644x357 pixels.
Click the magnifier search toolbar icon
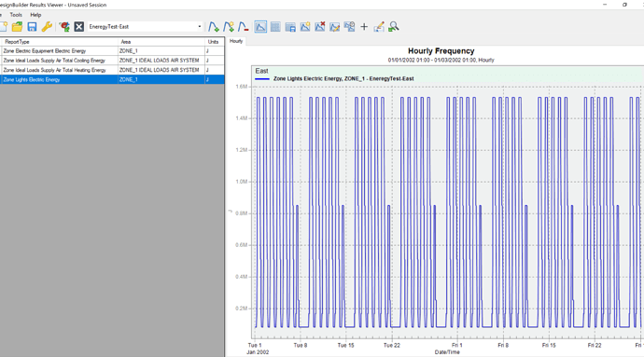394,27
